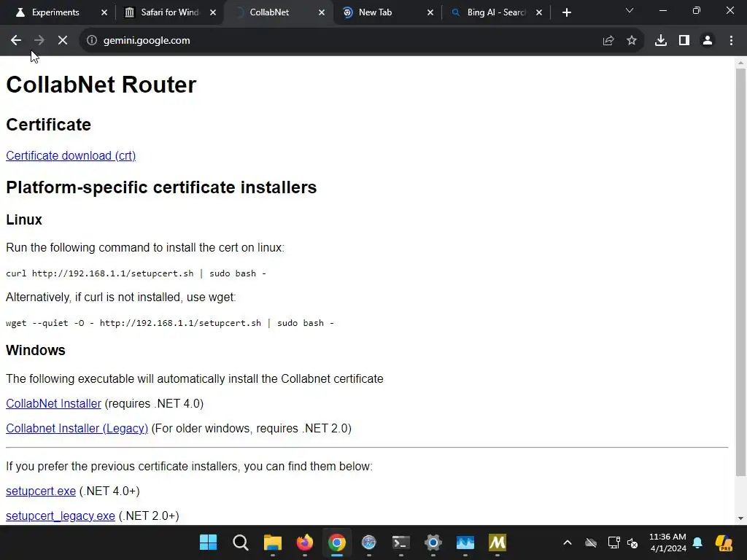Open the globe browser icon in taskbar
Image resolution: width=747 pixels, height=560 pixels.
[368, 542]
